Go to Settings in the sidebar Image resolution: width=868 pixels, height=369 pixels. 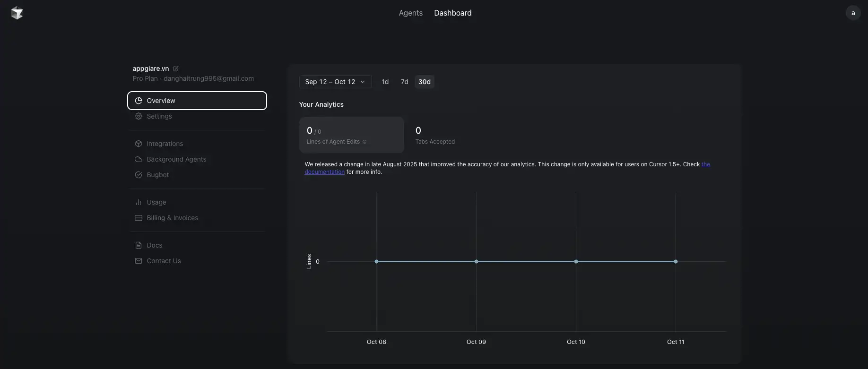coord(159,116)
